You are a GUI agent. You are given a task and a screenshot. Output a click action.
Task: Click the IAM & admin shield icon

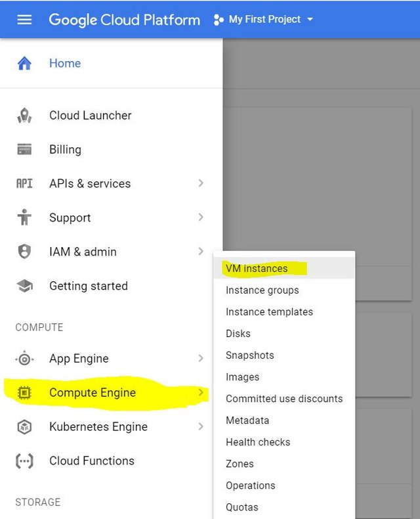(24, 252)
